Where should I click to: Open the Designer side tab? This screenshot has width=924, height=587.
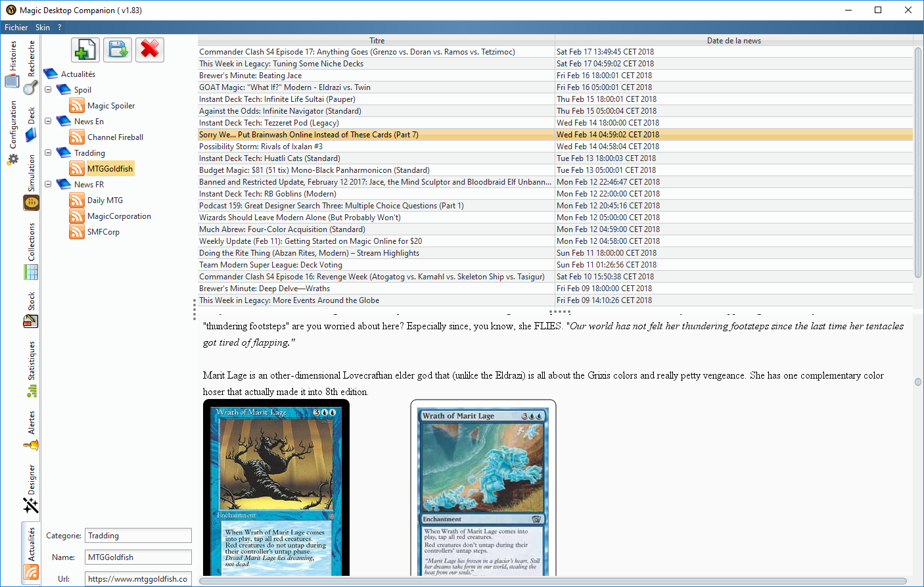[x=31, y=488]
